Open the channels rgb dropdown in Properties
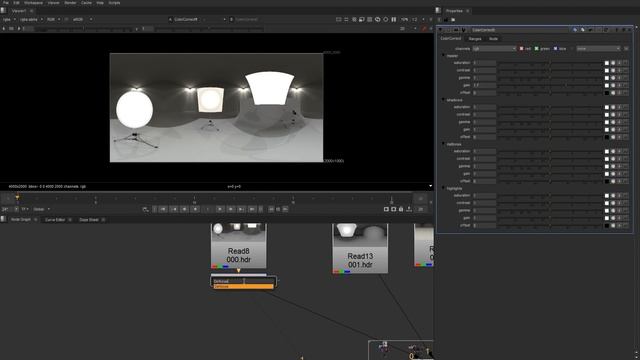Image resolution: width=640 pixels, height=360 pixels. click(x=494, y=49)
